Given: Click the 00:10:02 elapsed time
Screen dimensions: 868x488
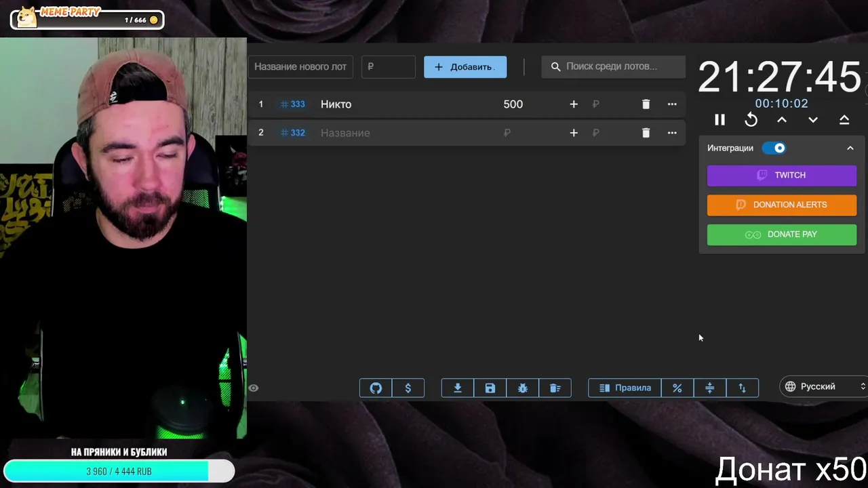Looking at the screenshot, I should 782,104.
